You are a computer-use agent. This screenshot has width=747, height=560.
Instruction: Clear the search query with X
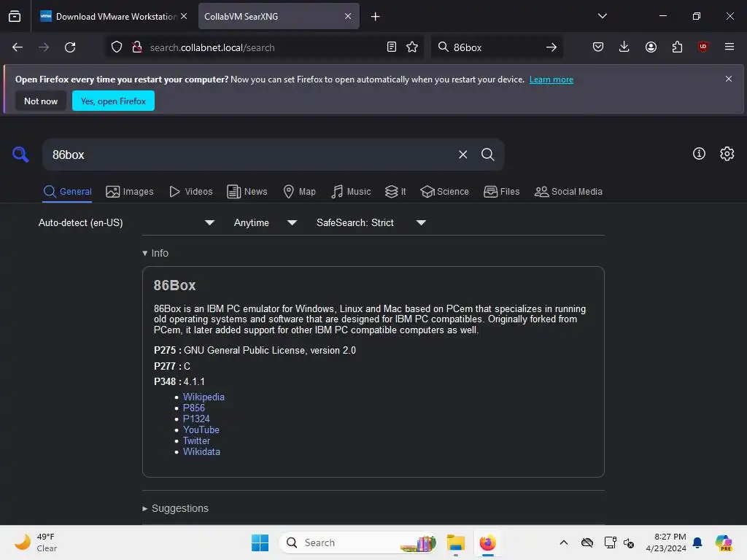click(x=462, y=155)
